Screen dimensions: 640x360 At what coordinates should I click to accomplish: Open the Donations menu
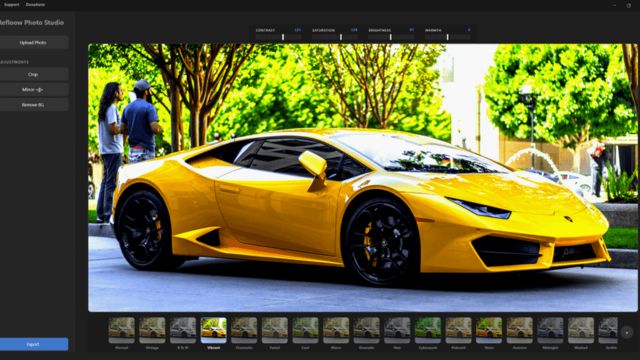[x=35, y=4]
